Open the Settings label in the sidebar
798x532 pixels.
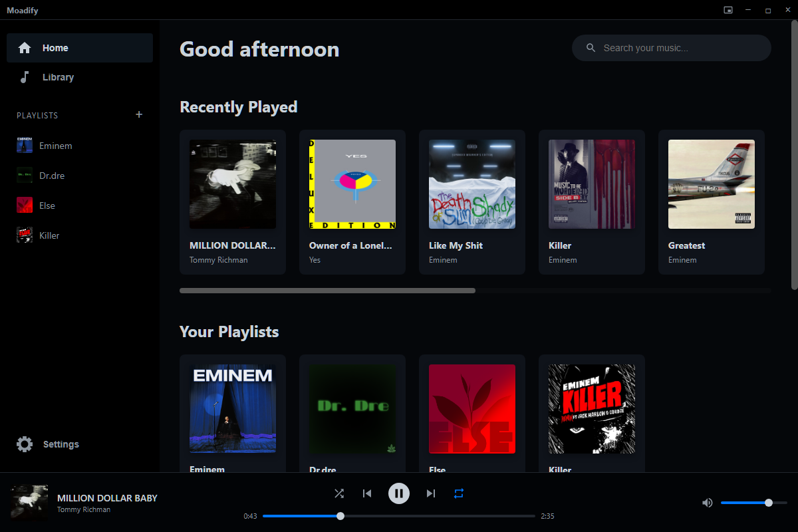click(x=61, y=444)
